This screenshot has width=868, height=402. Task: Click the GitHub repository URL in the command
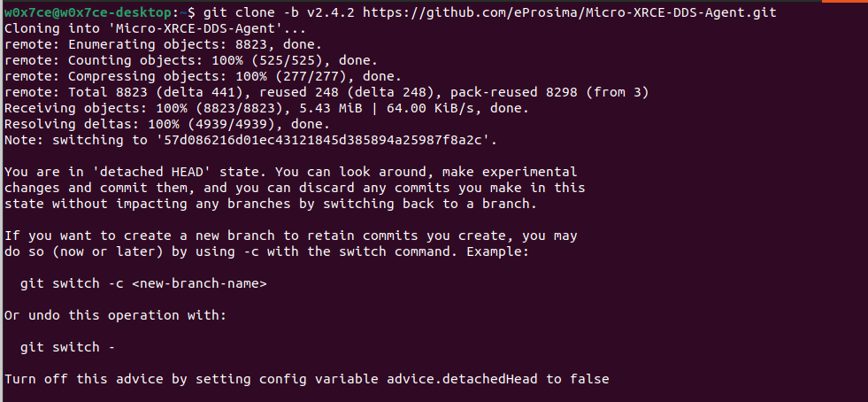coord(570,12)
